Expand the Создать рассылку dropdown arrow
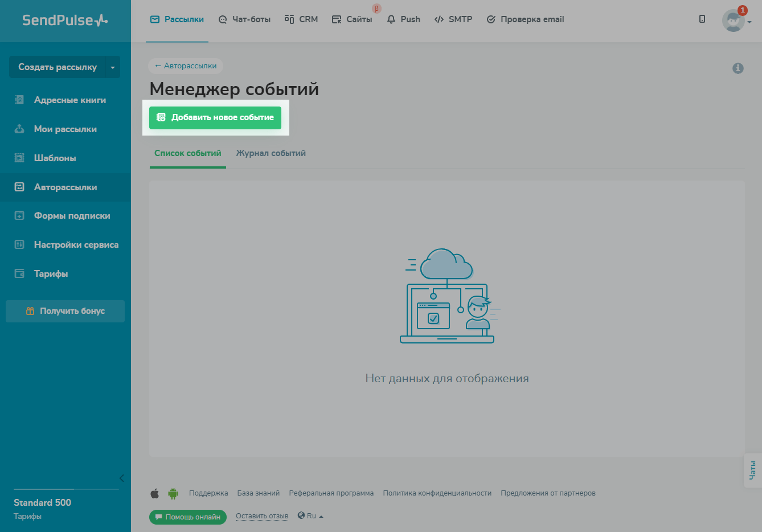Viewport: 762px width, 532px height. coord(112,67)
